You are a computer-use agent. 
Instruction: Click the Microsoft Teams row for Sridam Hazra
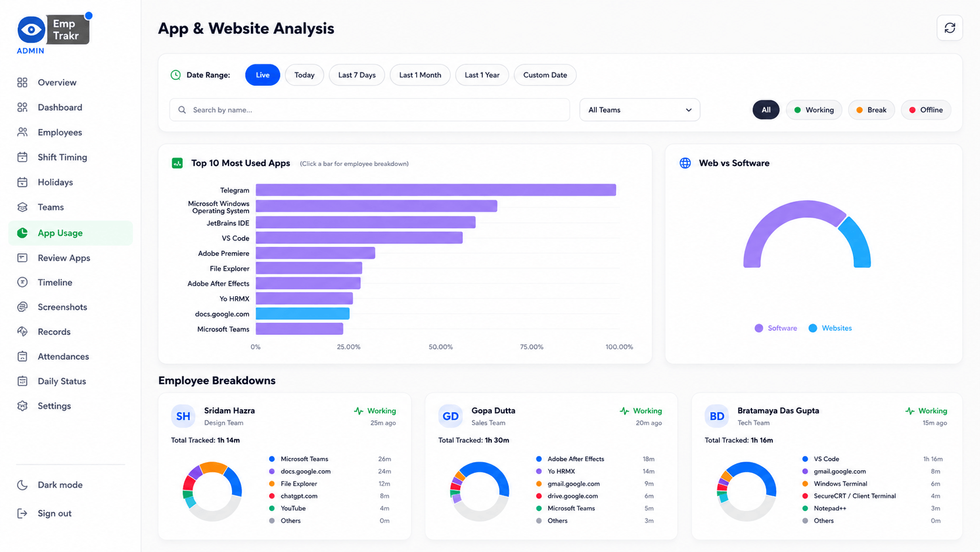pyautogui.click(x=330, y=459)
